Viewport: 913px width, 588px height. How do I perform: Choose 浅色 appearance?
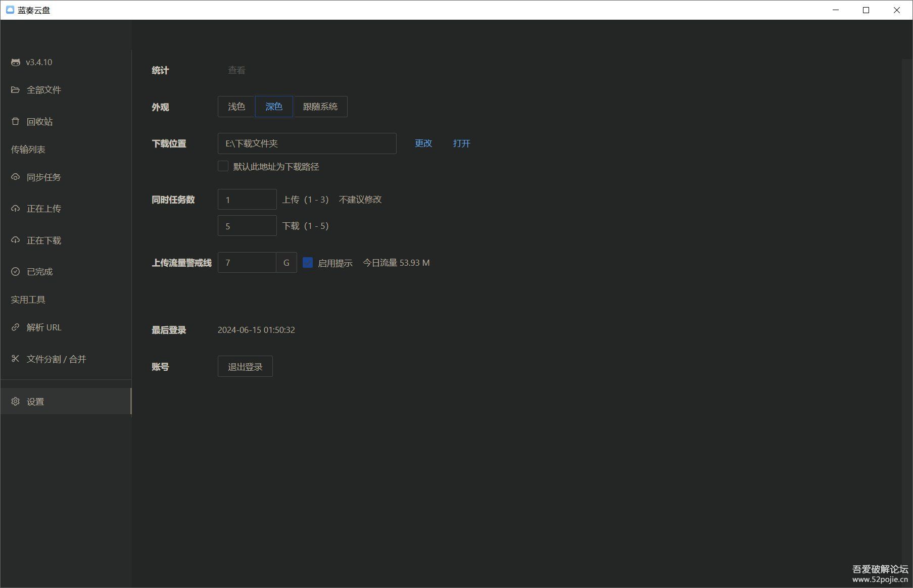click(236, 107)
